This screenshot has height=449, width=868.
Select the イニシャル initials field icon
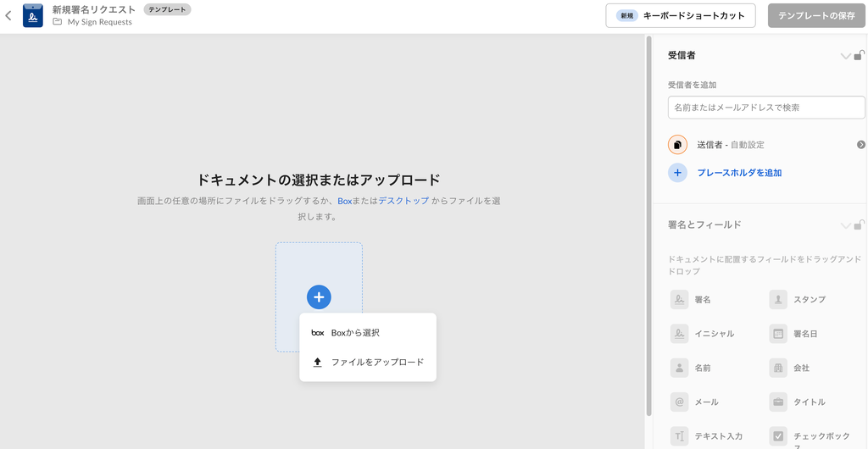pyautogui.click(x=679, y=334)
